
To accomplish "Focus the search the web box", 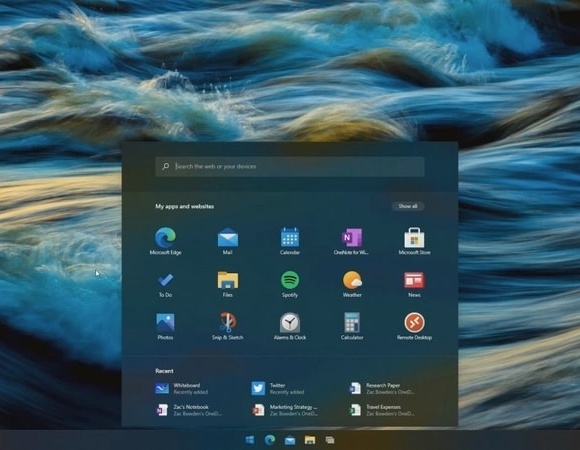I will click(290, 166).
